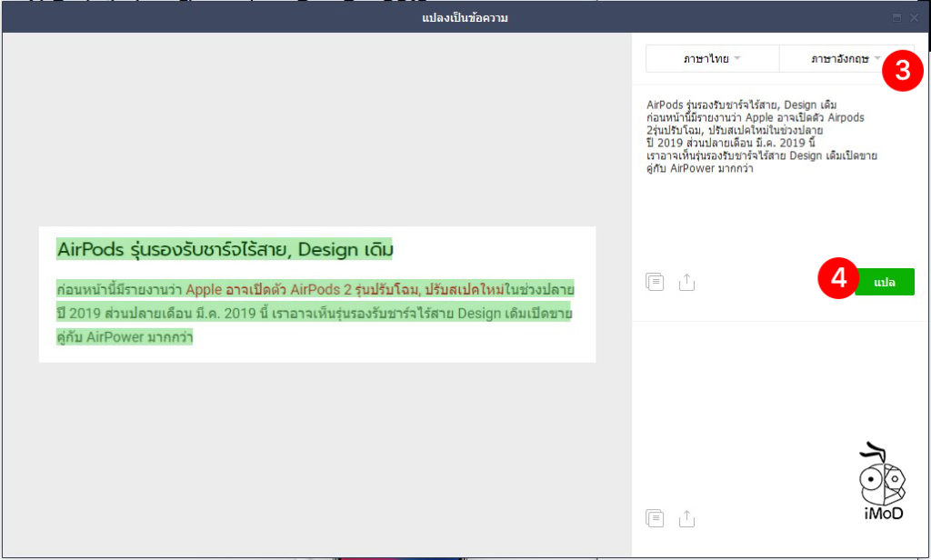
Task: Click the แปลงเป็นข้อความ title bar text
Action: tap(465, 16)
